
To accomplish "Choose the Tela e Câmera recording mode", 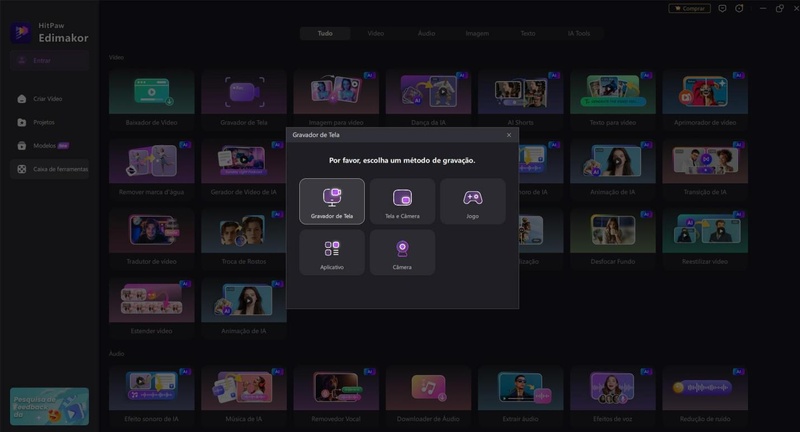I will [402, 201].
